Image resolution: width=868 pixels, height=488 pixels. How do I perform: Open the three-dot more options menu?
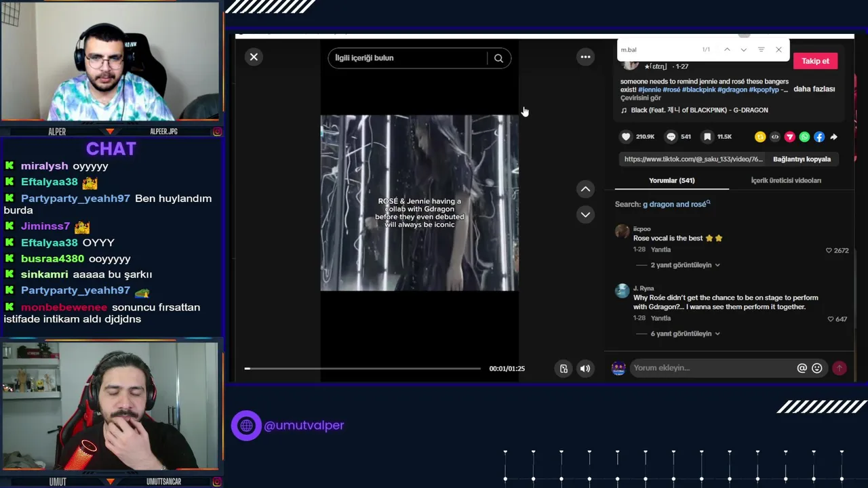click(585, 57)
